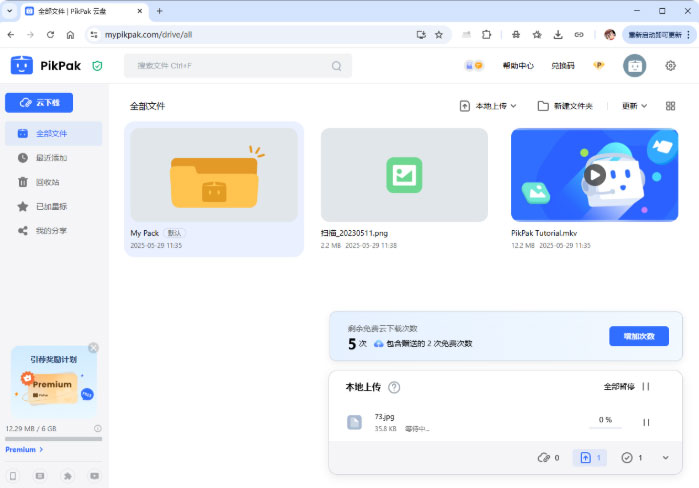
Task: Collapse the upload panel with chevron arrow
Action: tap(666, 457)
